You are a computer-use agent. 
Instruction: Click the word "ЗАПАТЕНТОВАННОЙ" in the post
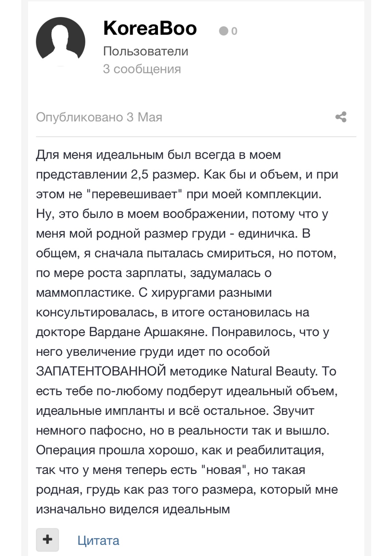101,371
